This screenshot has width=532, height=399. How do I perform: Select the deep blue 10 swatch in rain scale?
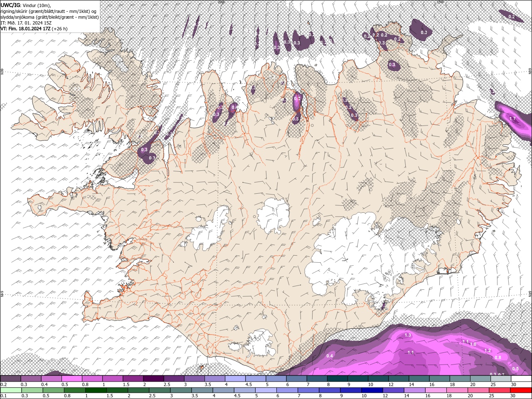click(x=372, y=390)
